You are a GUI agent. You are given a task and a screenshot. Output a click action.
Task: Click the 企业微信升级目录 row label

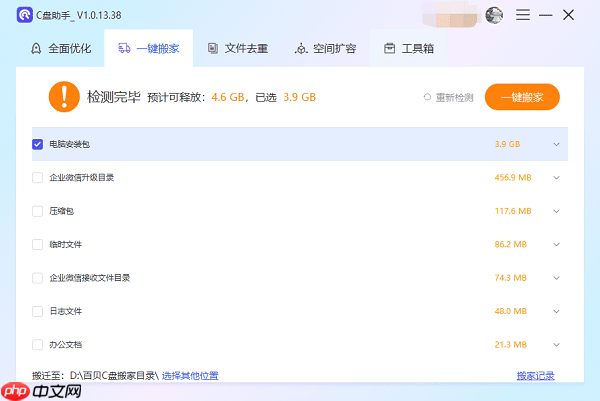point(82,178)
